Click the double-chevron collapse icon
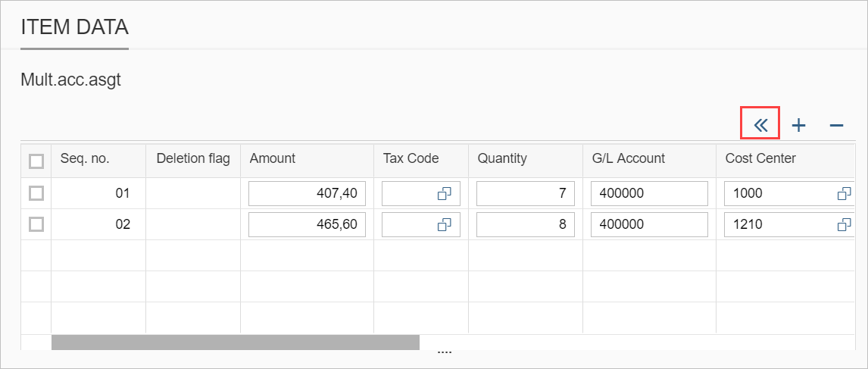The width and height of the screenshot is (868, 369). (x=760, y=125)
